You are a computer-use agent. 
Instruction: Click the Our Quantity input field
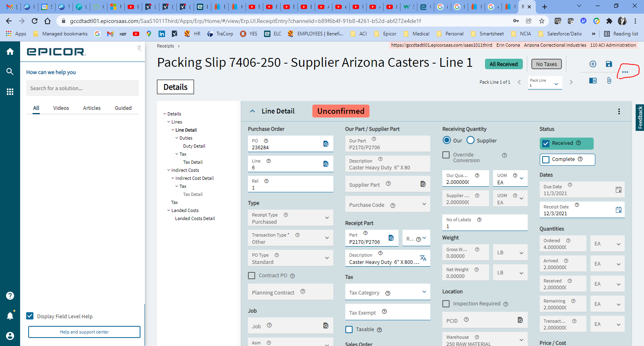[x=466, y=178]
